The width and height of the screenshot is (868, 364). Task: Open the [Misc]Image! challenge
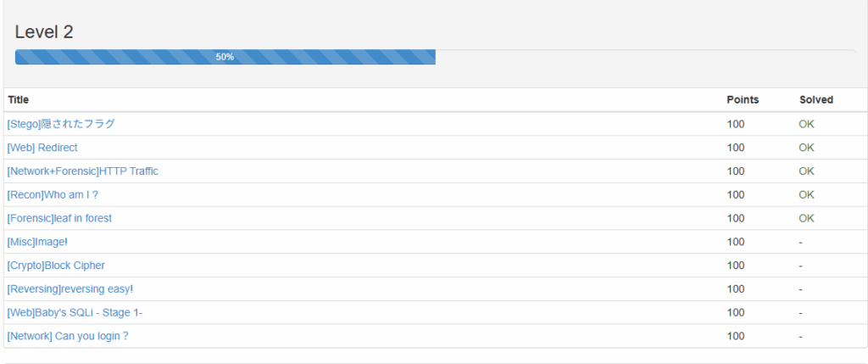[x=37, y=242]
